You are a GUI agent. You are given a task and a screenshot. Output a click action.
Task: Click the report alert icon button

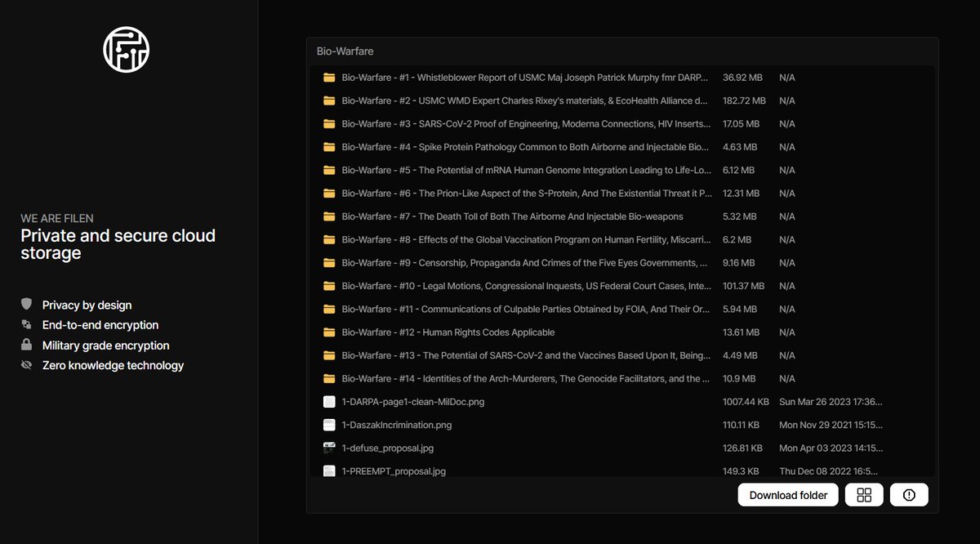pos(909,495)
